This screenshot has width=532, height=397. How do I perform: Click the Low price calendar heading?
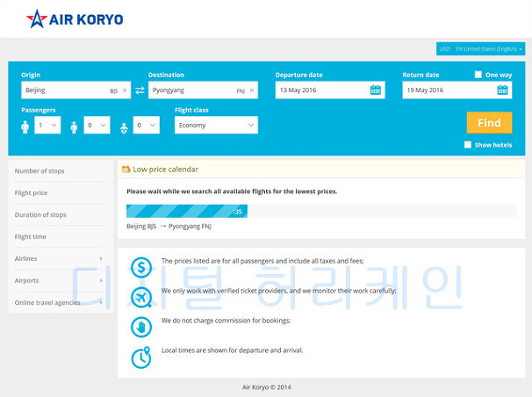pos(166,170)
